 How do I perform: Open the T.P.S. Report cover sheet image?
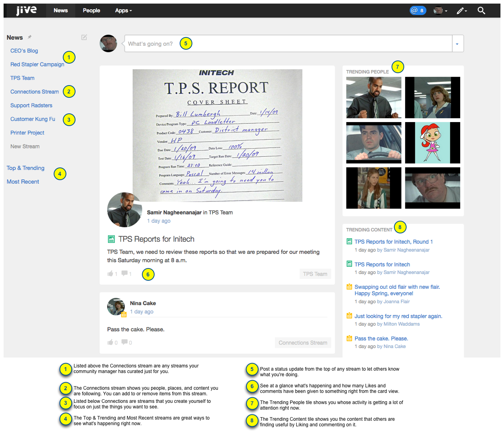tap(217, 135)
